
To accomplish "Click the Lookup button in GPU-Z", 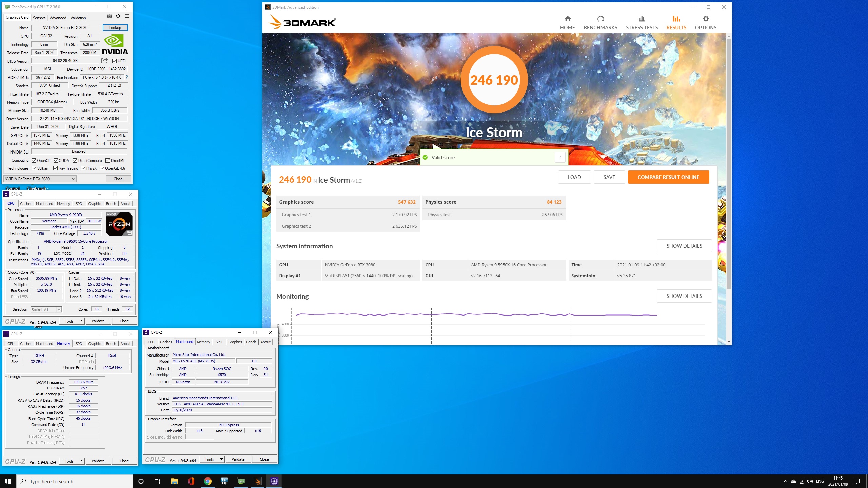I will point(115,28).
